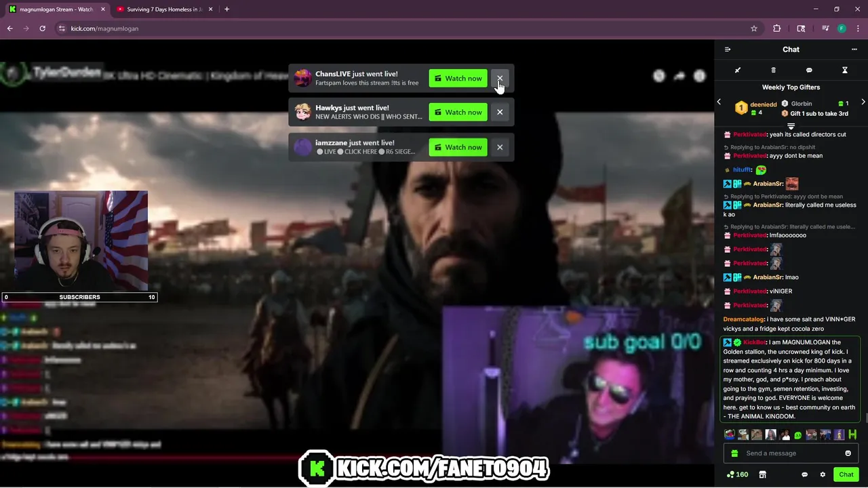
Task: Click the hourglass slow mode icon
Action: 844,70
